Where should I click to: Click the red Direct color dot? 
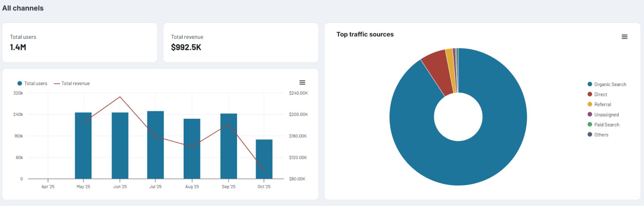[590, 94]
